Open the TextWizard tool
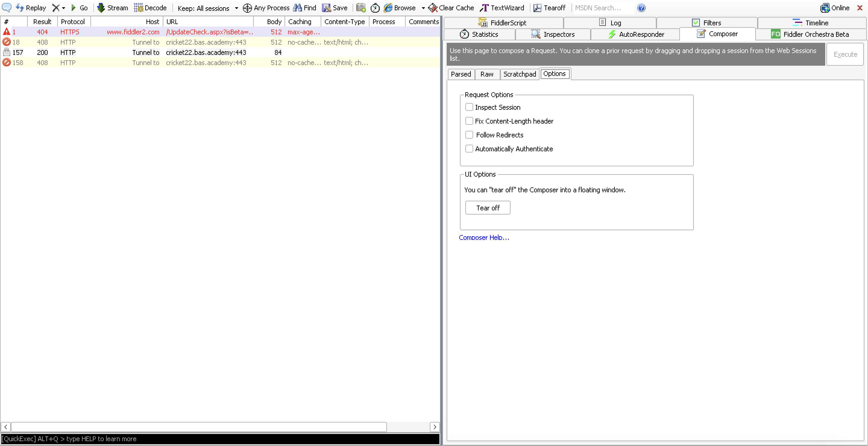The width and height of the screenshot is (868, 446). [502, 8]
